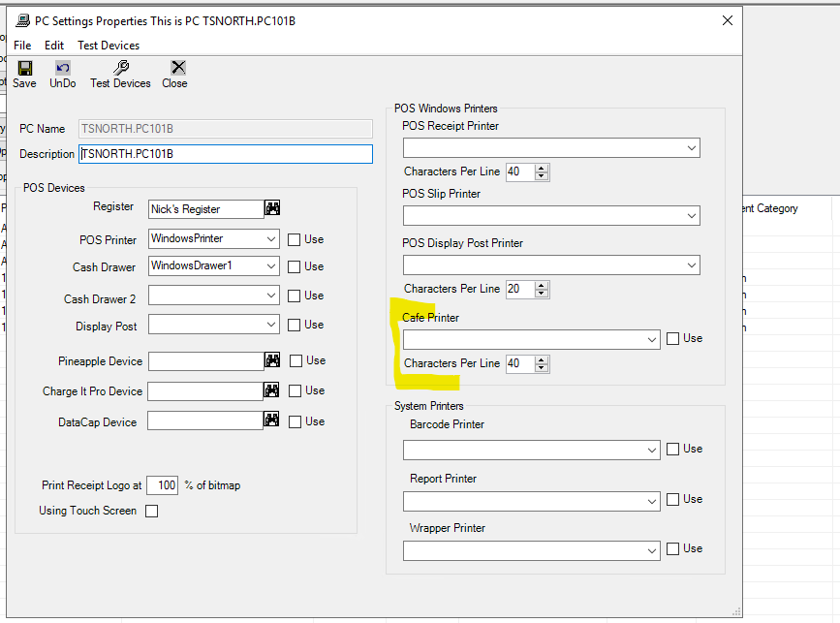The width and height of the screenshot is (840, 623).
Task: Enable Use for Pineapple Device
Action: pos(296,360)
